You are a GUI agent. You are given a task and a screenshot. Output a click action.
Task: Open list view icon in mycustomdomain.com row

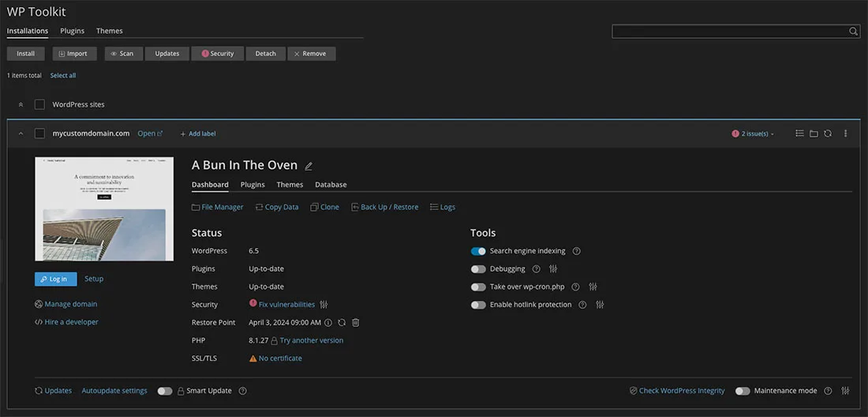(x=799, y=133)
